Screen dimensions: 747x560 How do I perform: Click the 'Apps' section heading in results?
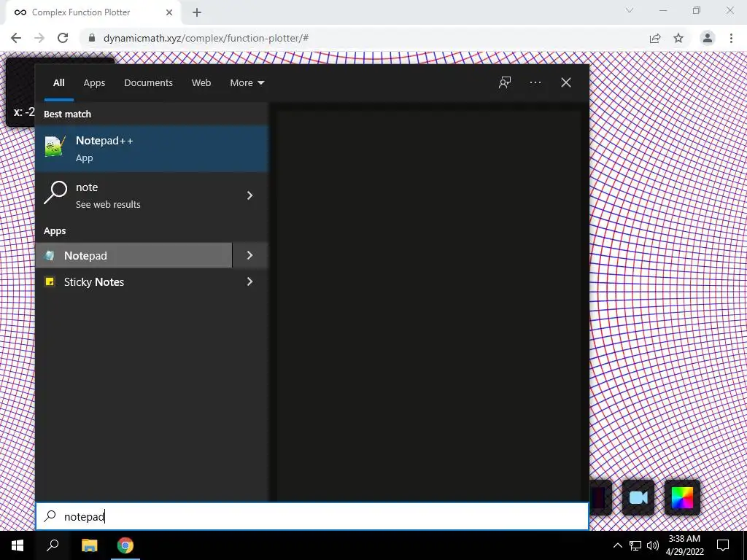pyautogui.click(x=55, y=231)
